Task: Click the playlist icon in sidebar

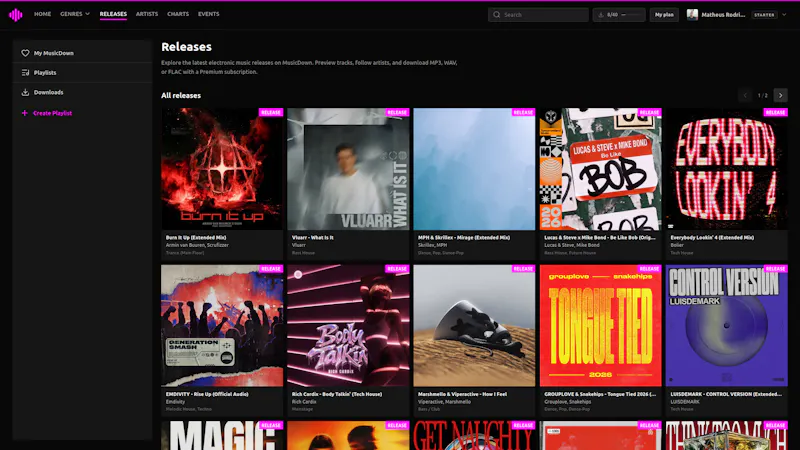Action: click(25, 72)
